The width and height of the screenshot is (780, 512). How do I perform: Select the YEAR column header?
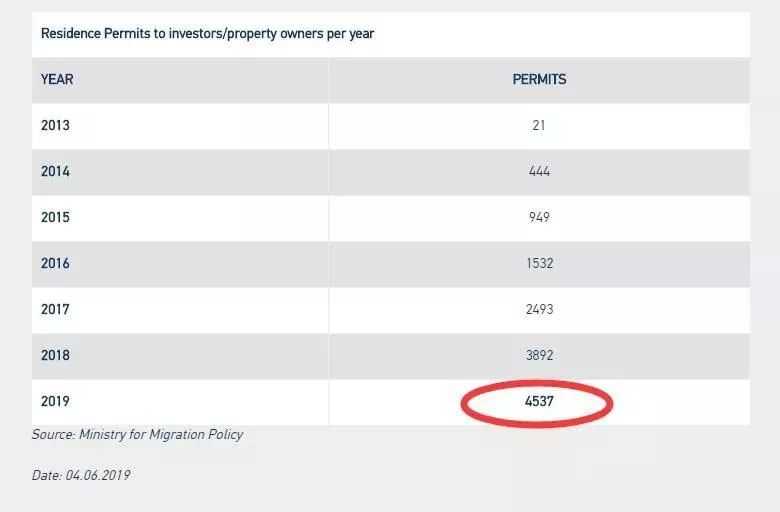pyautogui.click(x=57, y=79)
